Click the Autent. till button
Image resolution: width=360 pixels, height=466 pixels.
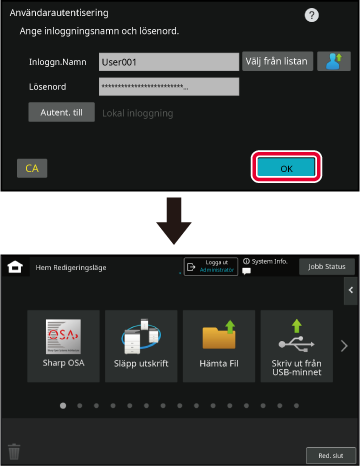click(x=62, y=112)
